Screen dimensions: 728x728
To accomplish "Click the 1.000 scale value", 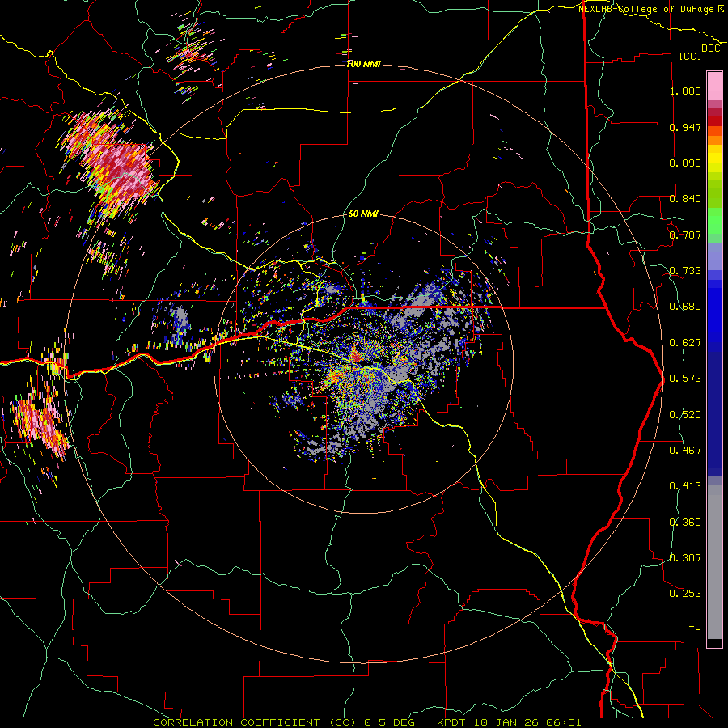I will coord(685,91).
